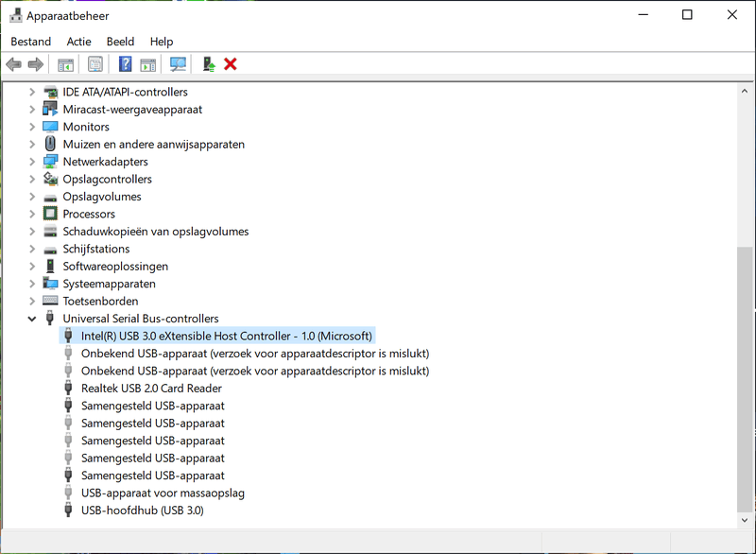This screenshot has width=756, height=554.
Task: Select the Processors label
Action: click(x=89, y=214)
